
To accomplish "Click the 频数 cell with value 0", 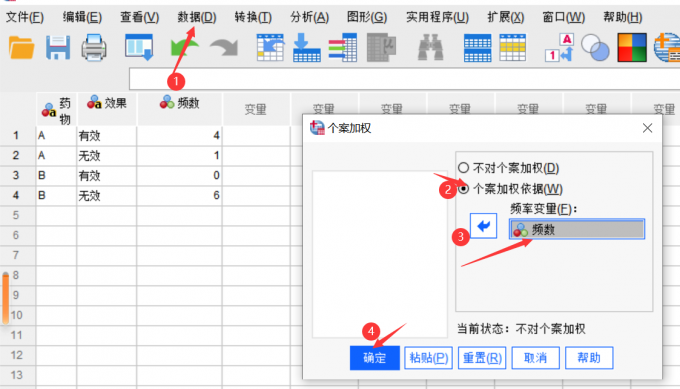I will [x=180, y=176].
